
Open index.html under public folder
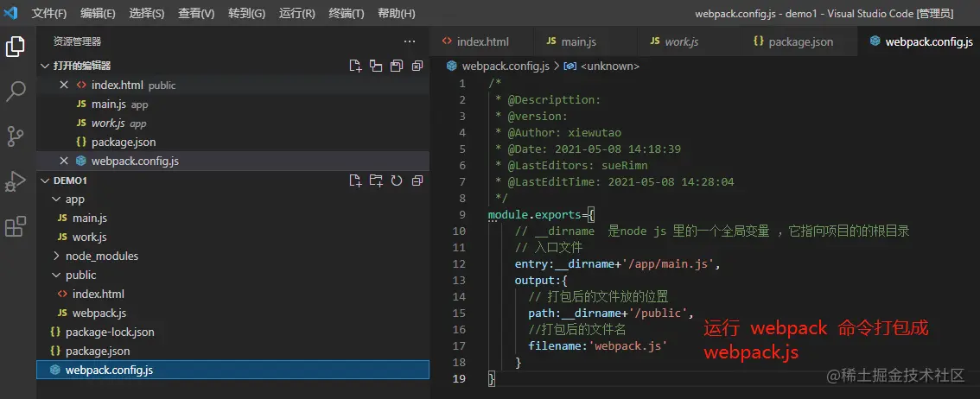pyautogui.click(x=232, y=294)
